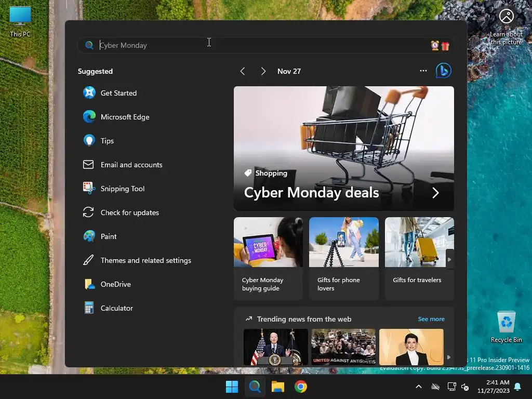Open the Gifts for phone lovers card
This screenshot has width=532, height=399.
tap(344, 259)
